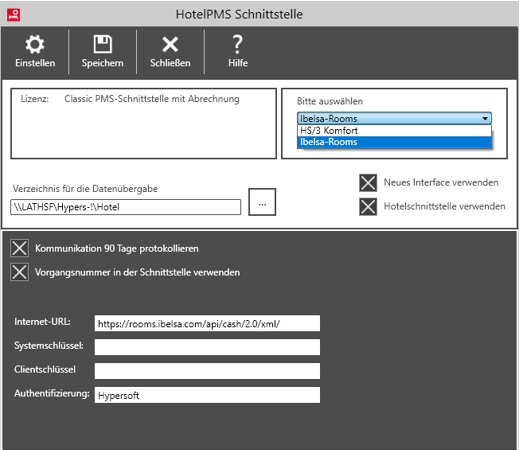Toggle the Neues Interface verwenden checkbox
Viewport: 521px width, 450px height.
pyautogui.click(x=368, y=183)
